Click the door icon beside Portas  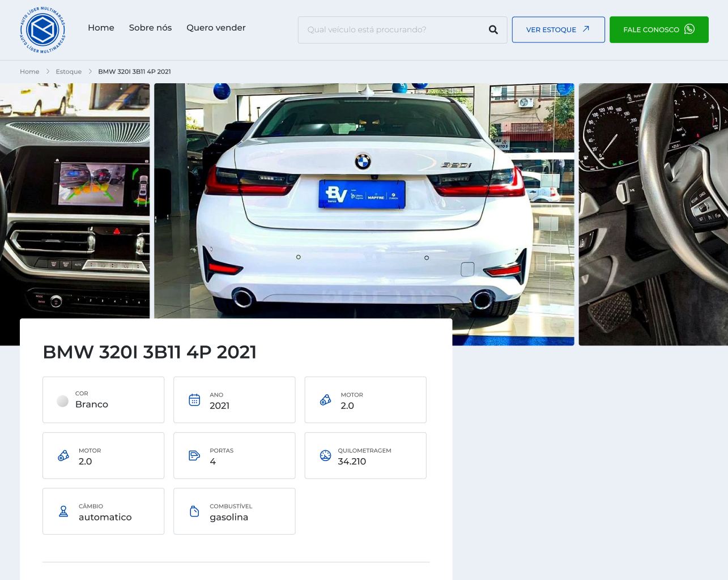coord(194,455)
